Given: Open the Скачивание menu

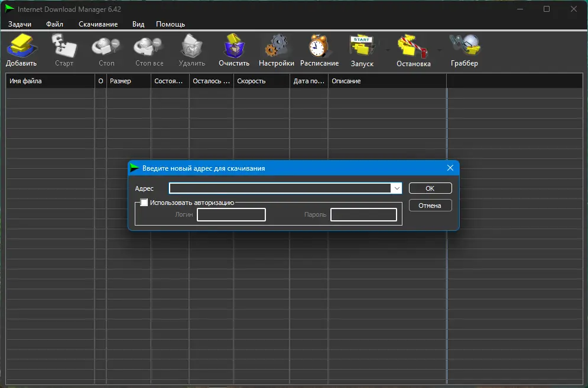Looking at the screenshot, I should tap(98, 24).
